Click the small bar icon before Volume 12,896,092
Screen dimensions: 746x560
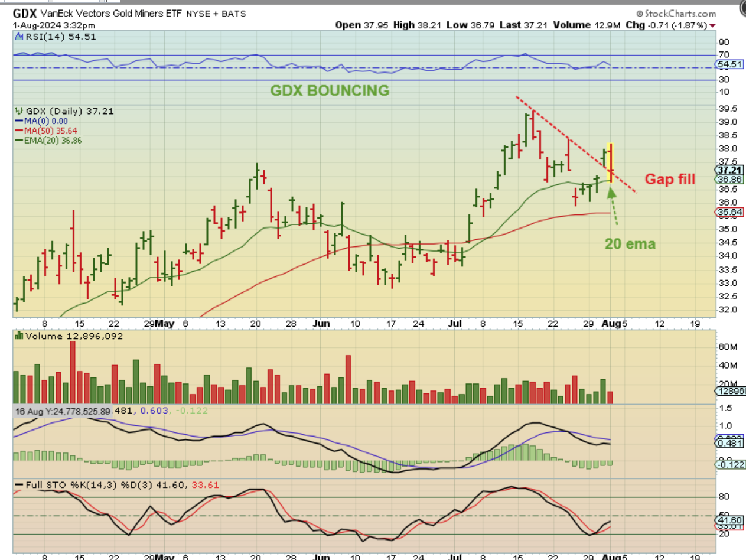coord(18,336)
